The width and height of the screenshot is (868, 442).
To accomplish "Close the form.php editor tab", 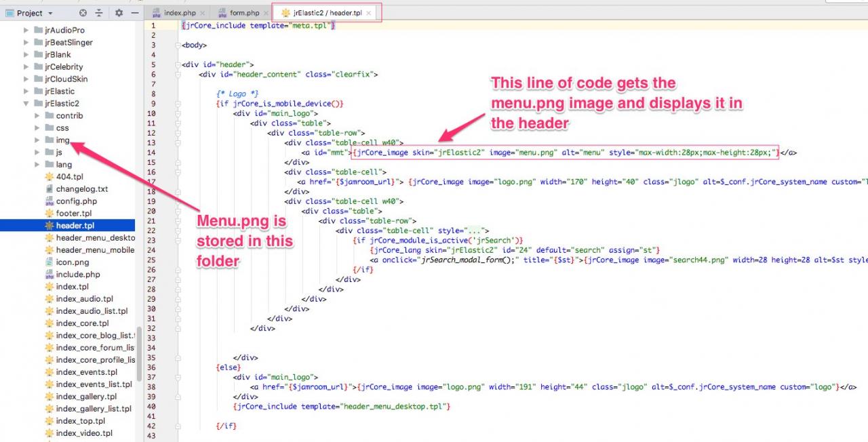I will coord(266,13).
